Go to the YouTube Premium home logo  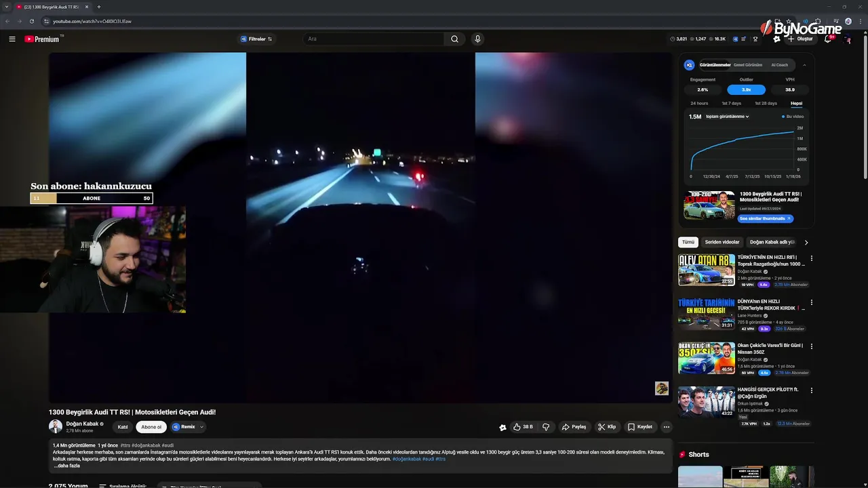(42, 39)
